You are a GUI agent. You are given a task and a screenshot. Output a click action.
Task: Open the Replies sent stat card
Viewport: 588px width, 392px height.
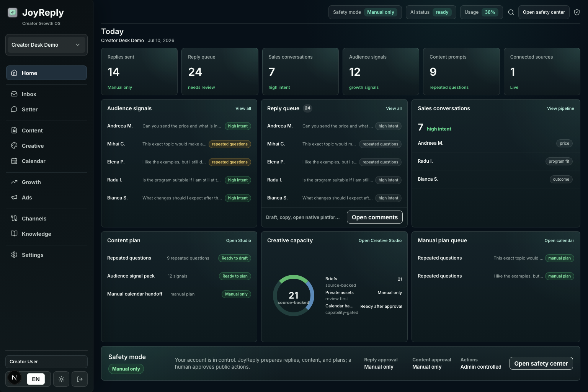point(139,72)
